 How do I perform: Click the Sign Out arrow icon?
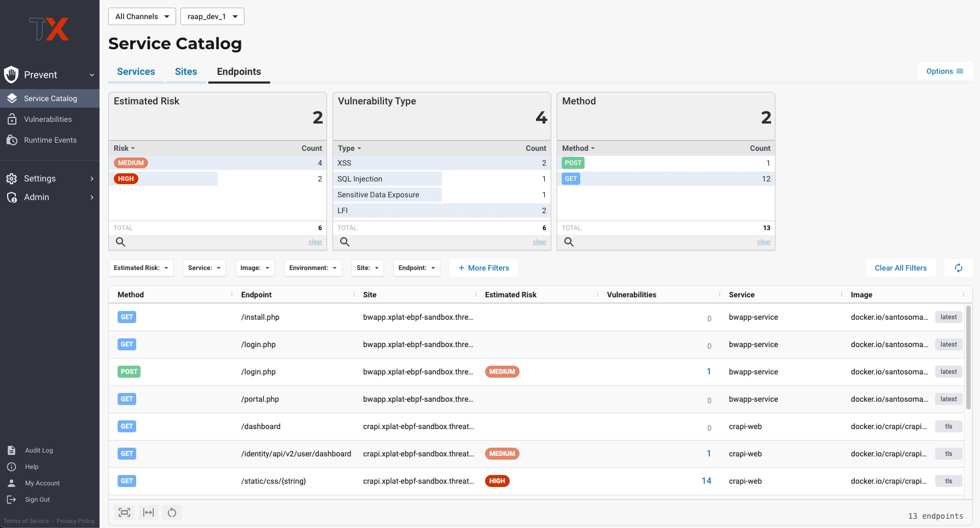tap(11, 500)
